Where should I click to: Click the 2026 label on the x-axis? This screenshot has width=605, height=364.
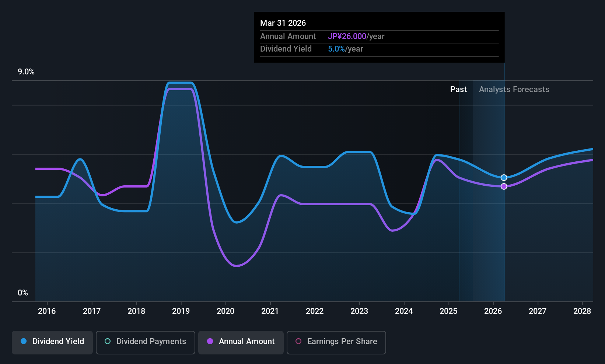[493, 311]
